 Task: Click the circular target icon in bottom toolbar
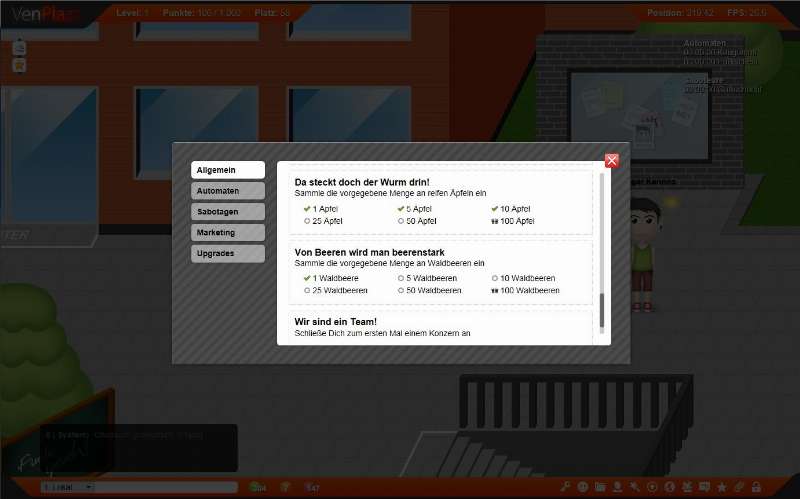click(652, 487)
